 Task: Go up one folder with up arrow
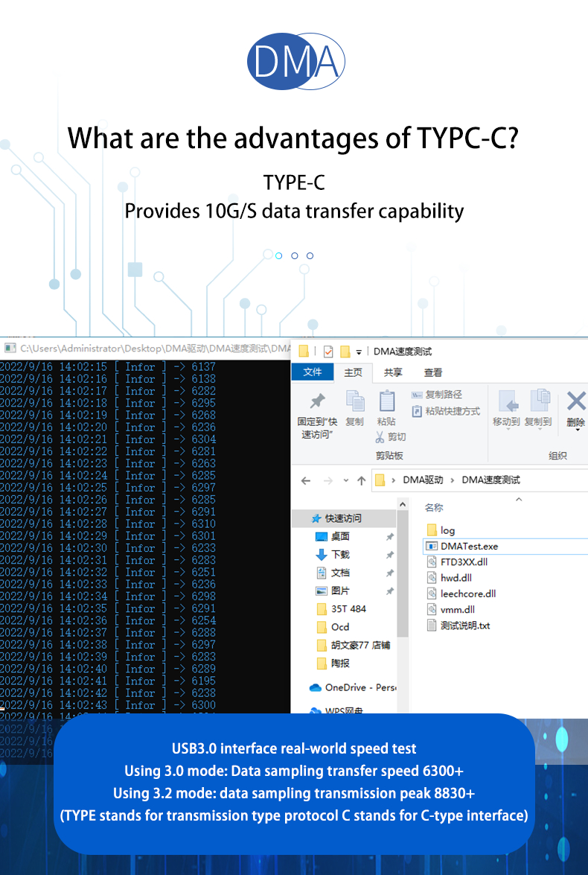click(x=362, y=480)
